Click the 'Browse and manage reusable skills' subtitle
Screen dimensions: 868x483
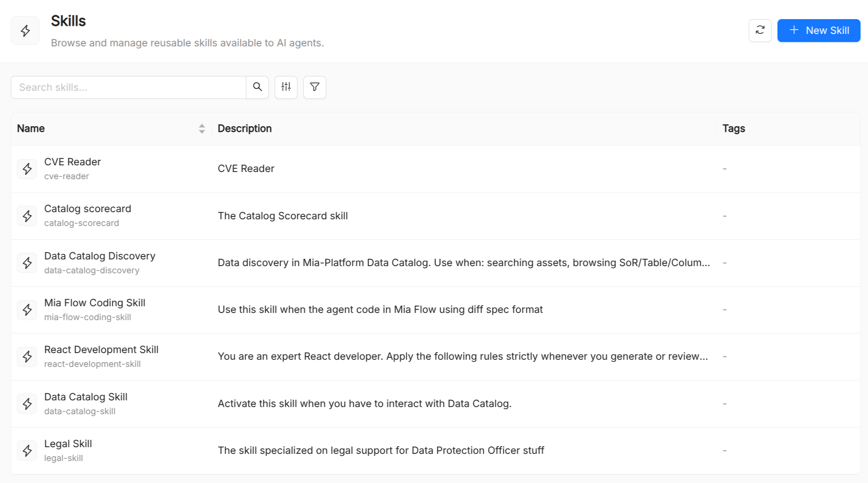(x=187, y=43)
